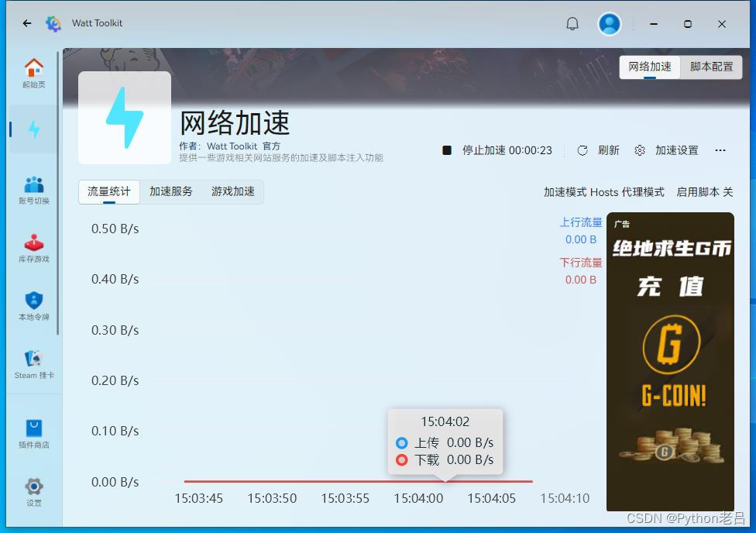756x533 pixels.
Task: Click the 作者: Watt Toolkit 官方 text
Action: tap(229, 146)
